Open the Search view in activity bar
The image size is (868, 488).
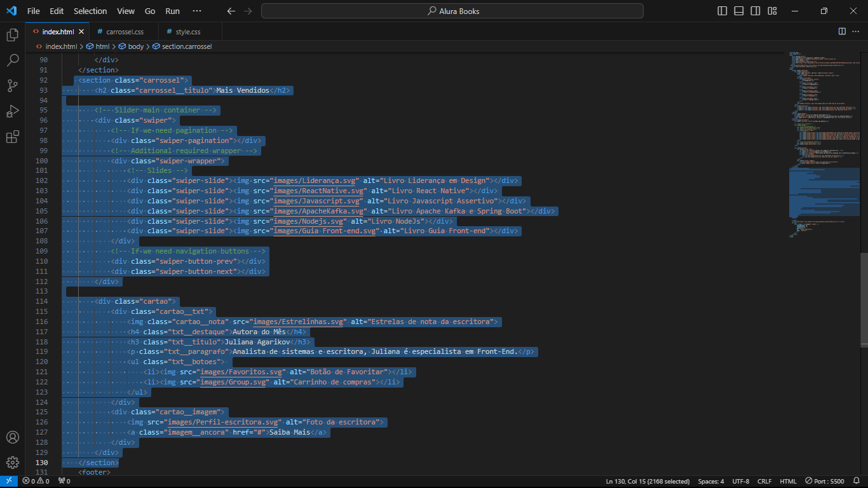pyautogui.click(x=13, y=60)
